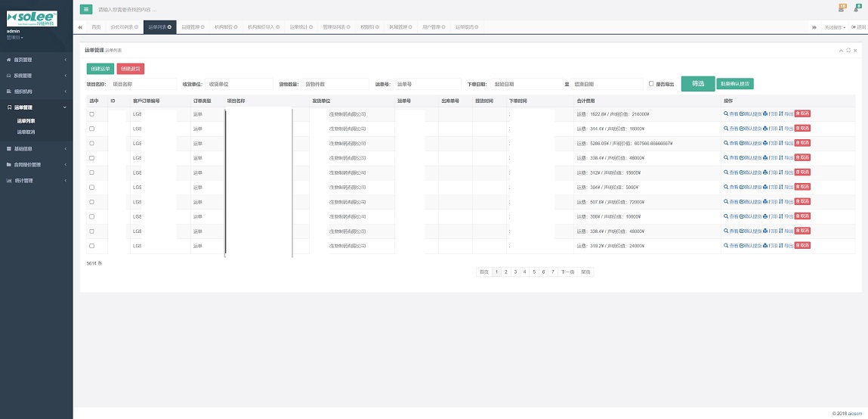
Task: Expand the 组织机构 sidebar menu
Action: pyautogui.click(x=36, y=92)
